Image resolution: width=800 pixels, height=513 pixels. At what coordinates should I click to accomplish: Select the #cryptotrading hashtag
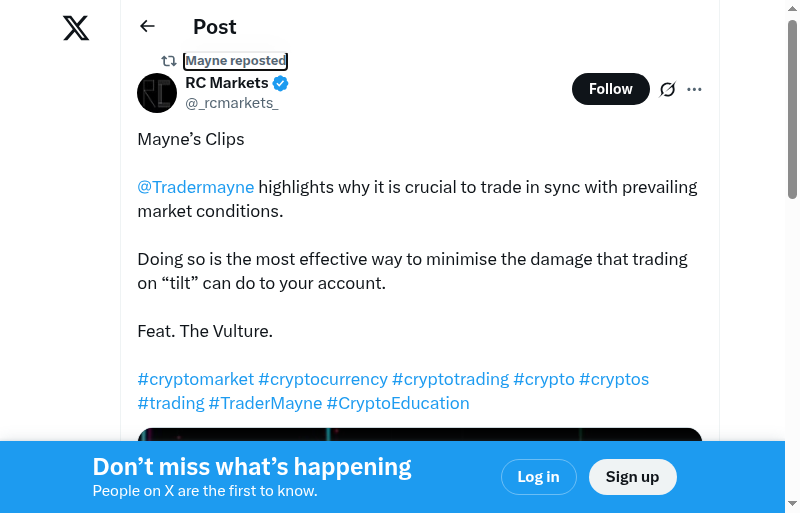click(450, 379)
